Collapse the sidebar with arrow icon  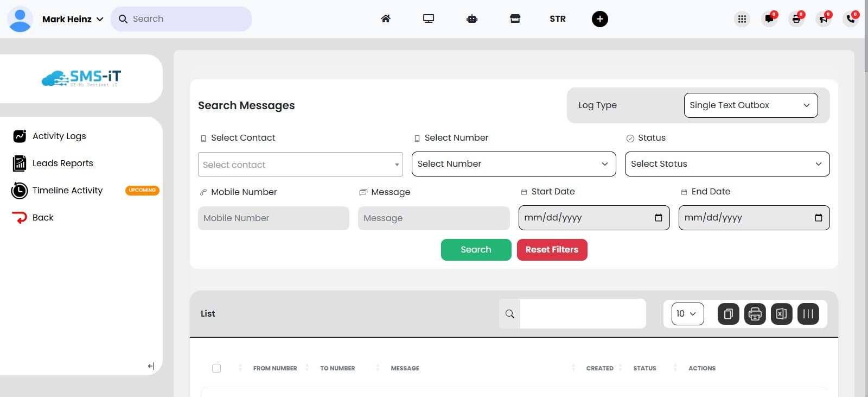pos(151,366)
